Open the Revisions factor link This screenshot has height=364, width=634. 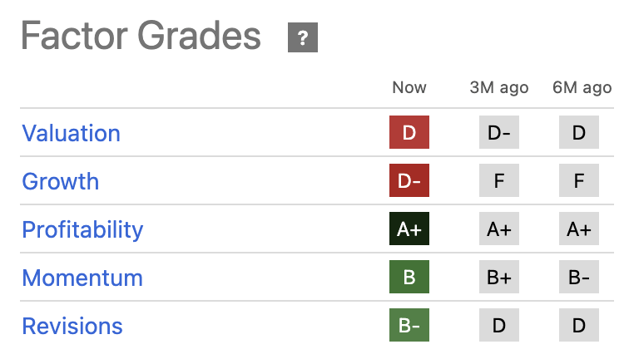click(x=72, y=327)
